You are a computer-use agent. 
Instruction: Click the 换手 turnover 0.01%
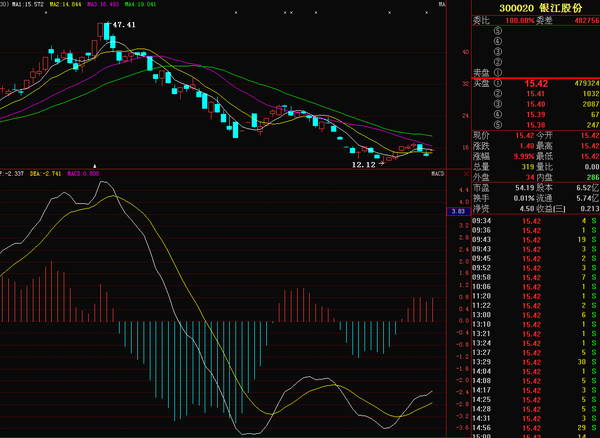click(x=524, y=198)
